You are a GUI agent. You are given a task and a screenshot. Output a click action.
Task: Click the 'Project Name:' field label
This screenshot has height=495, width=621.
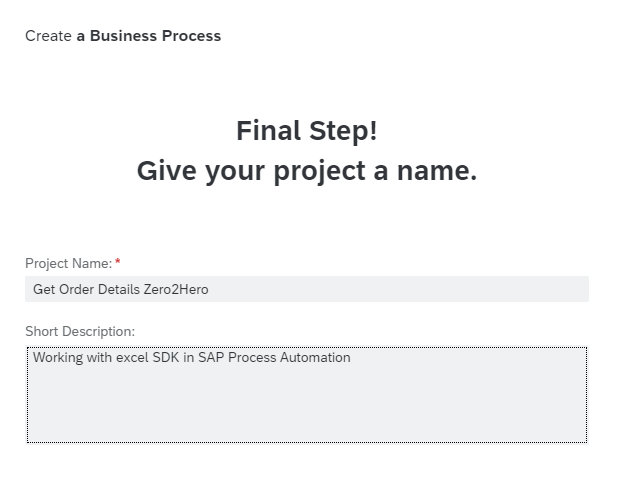click(x=68, y=264)
